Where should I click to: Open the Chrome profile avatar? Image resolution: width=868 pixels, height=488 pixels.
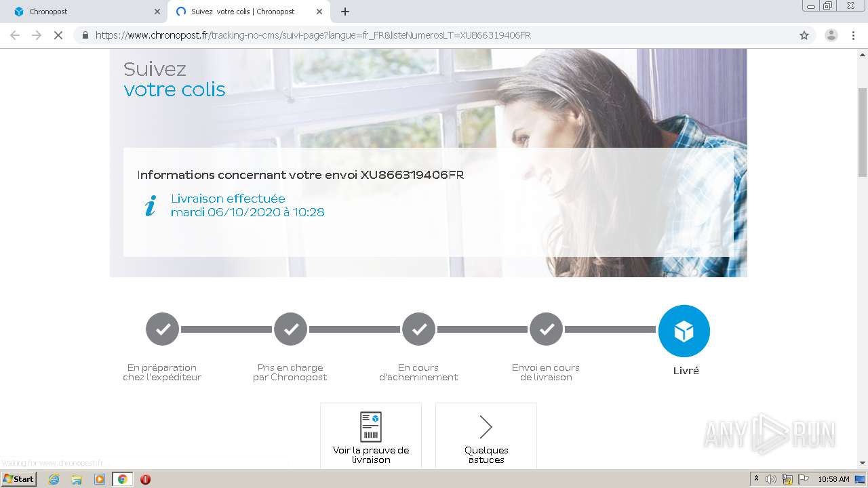[x=831, y=35]
